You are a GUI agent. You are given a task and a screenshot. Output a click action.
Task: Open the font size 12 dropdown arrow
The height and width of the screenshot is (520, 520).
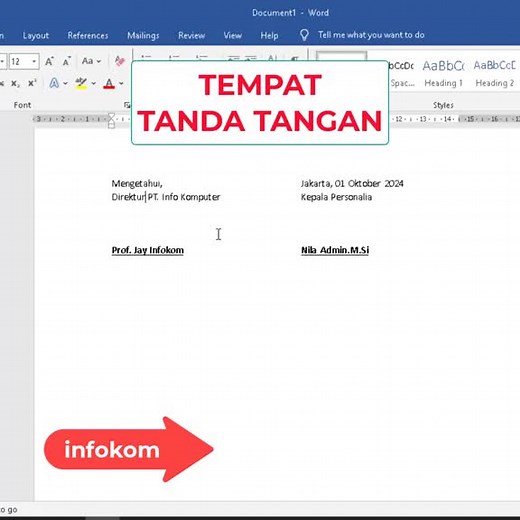click(x=34, y=61)
